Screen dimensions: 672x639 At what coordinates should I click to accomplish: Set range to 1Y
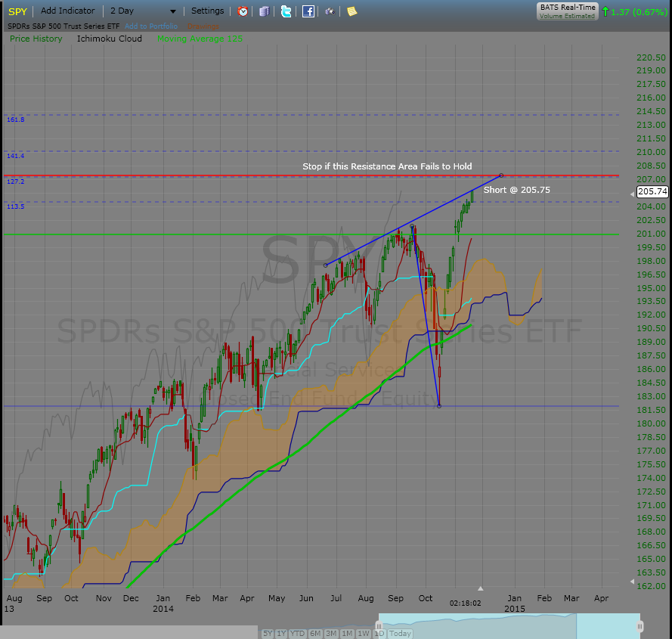[281, 634]
